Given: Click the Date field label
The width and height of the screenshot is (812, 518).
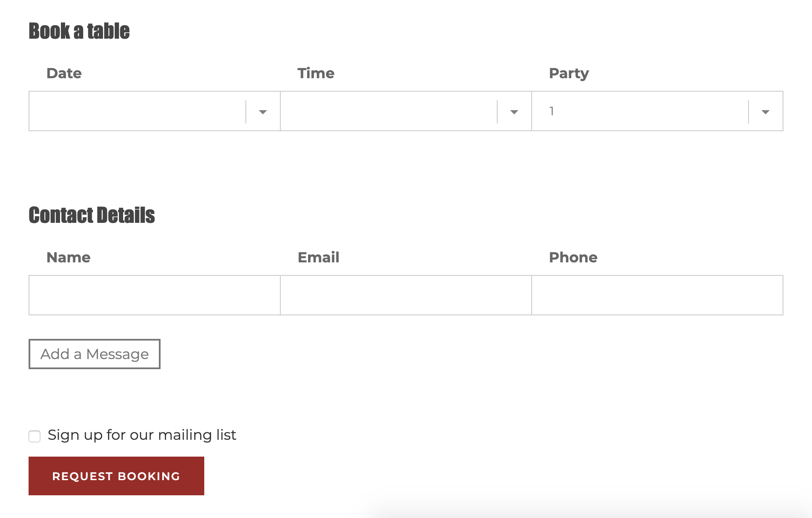Looking at the screenshot, I should coord(64,73).
